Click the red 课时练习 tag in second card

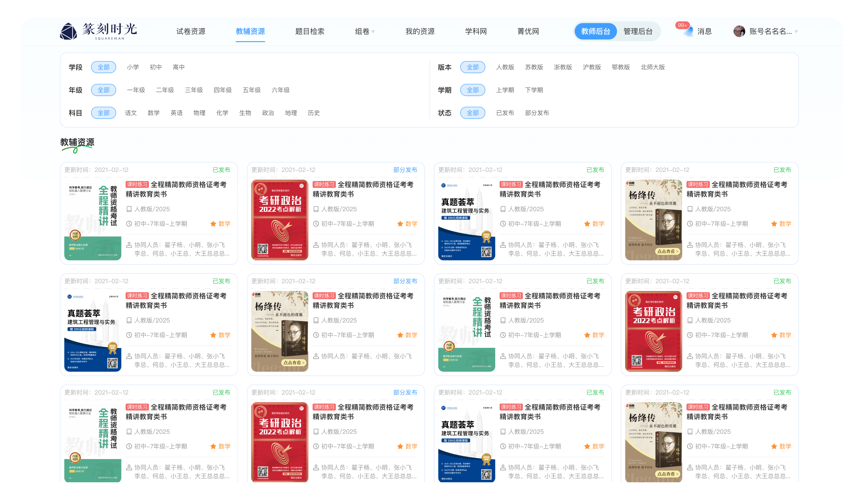(324, 184)
